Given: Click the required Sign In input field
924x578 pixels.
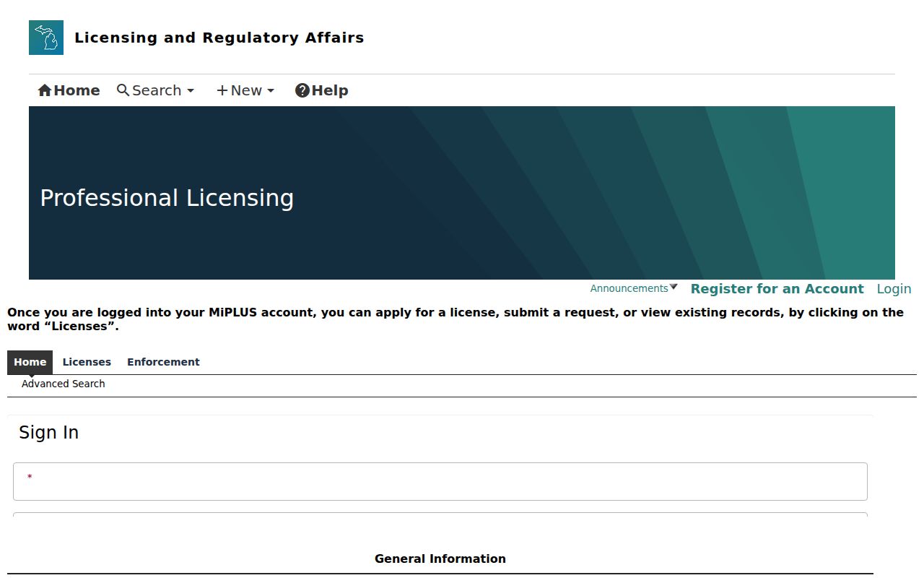Looking at the screenshot, I should [440, 481].
